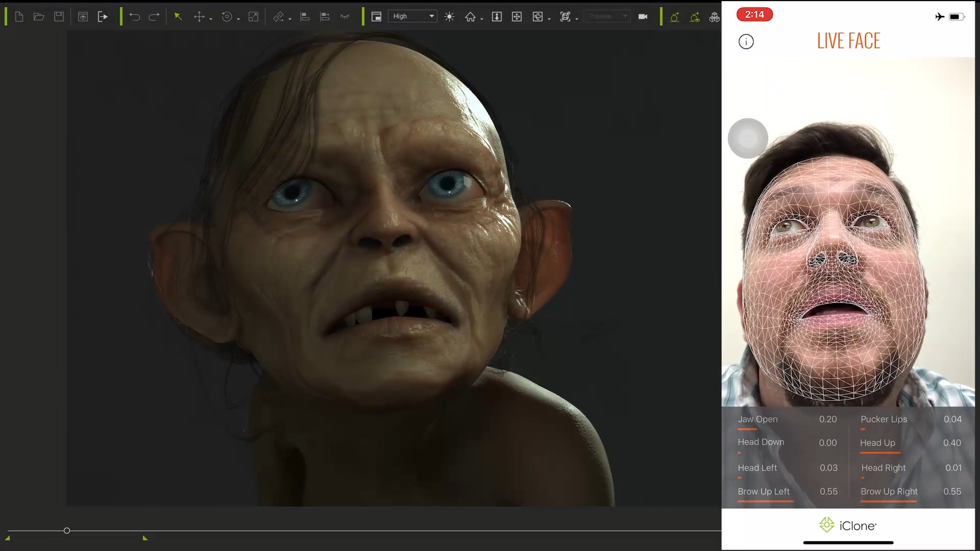Toggle the closed-eye visibility icon

point(345,17)
